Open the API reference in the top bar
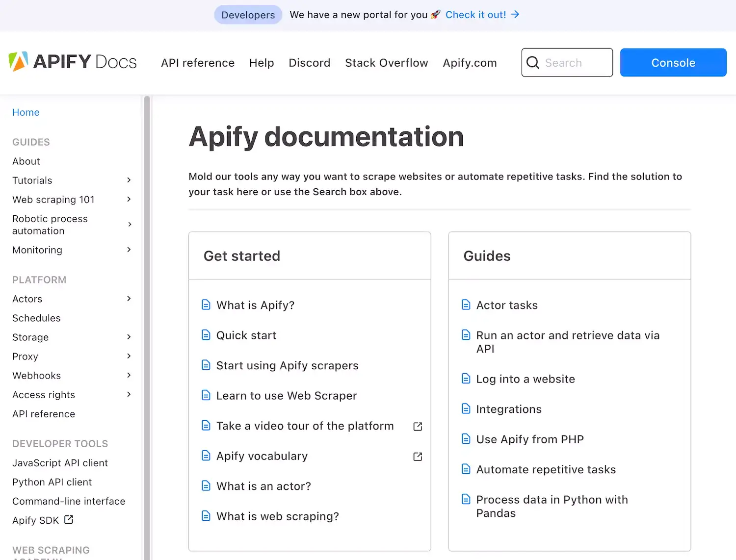 tap(198, 63)
